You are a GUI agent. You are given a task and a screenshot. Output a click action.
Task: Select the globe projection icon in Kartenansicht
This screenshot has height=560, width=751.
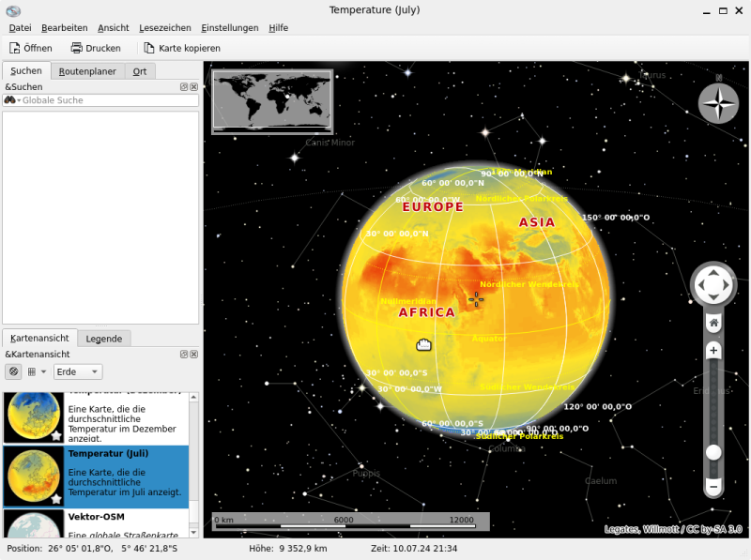[13, 371]
